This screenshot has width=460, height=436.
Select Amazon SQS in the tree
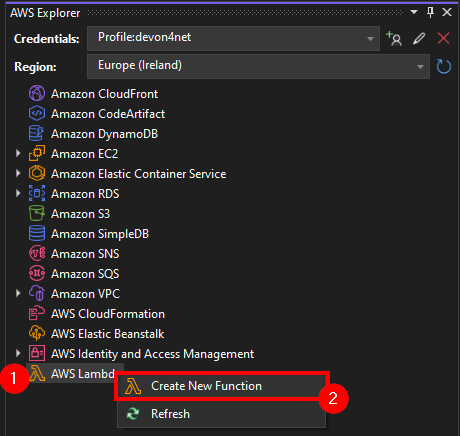[x=85, y=274]
